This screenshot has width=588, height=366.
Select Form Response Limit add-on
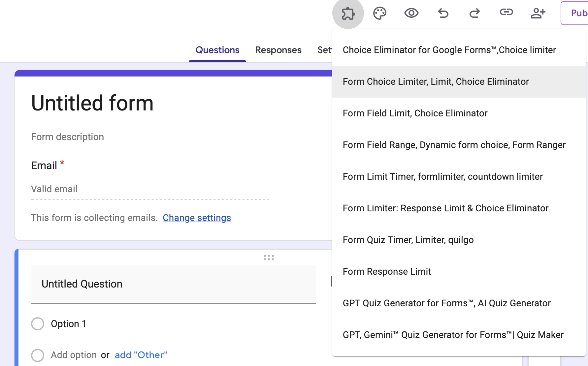(459, 272)
